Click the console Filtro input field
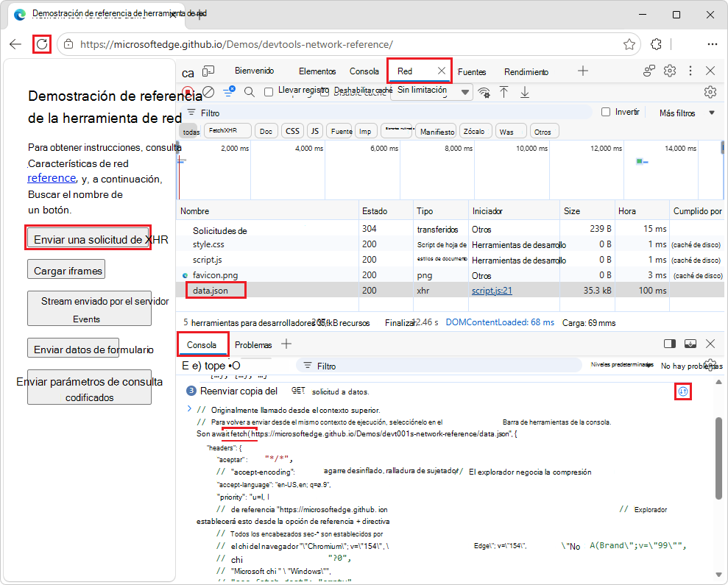 click(x=439, y=366)
